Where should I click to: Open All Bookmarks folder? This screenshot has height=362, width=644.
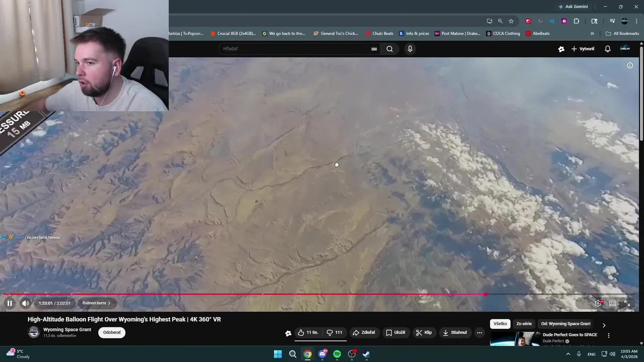click(622, 34)
